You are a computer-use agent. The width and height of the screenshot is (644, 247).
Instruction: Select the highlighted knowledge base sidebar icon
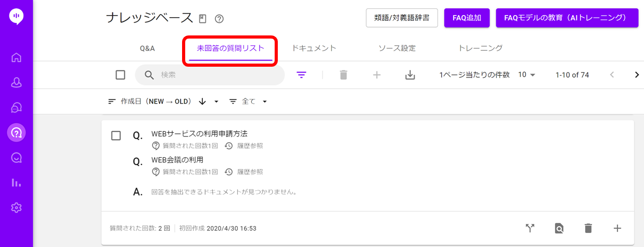(16, 133)
